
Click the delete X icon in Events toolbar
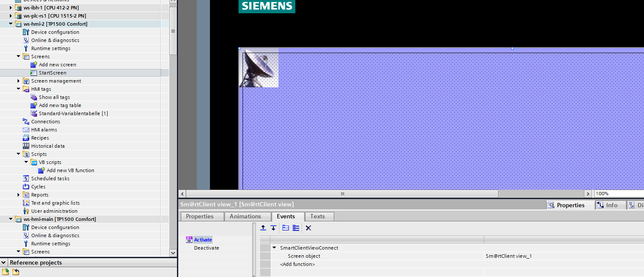pos(308,228)
